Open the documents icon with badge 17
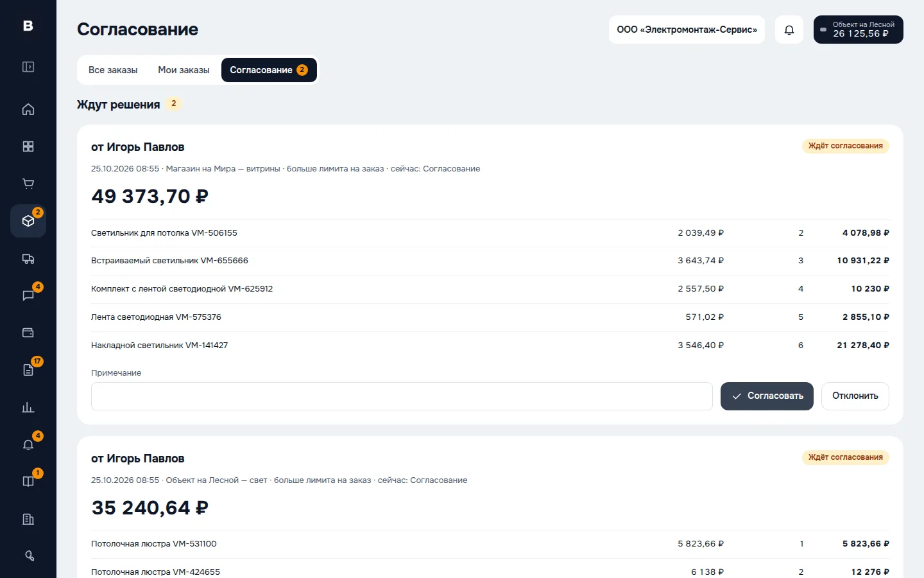 point(28,370)
